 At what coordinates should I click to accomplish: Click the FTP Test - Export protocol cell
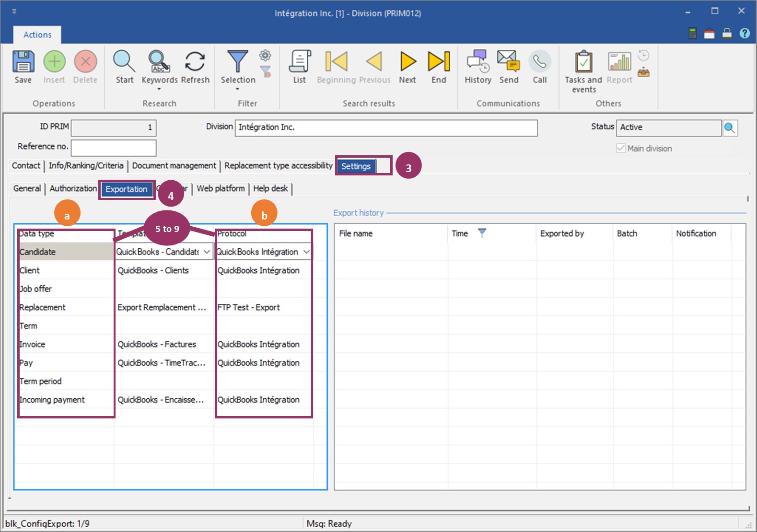click(263, 307)
